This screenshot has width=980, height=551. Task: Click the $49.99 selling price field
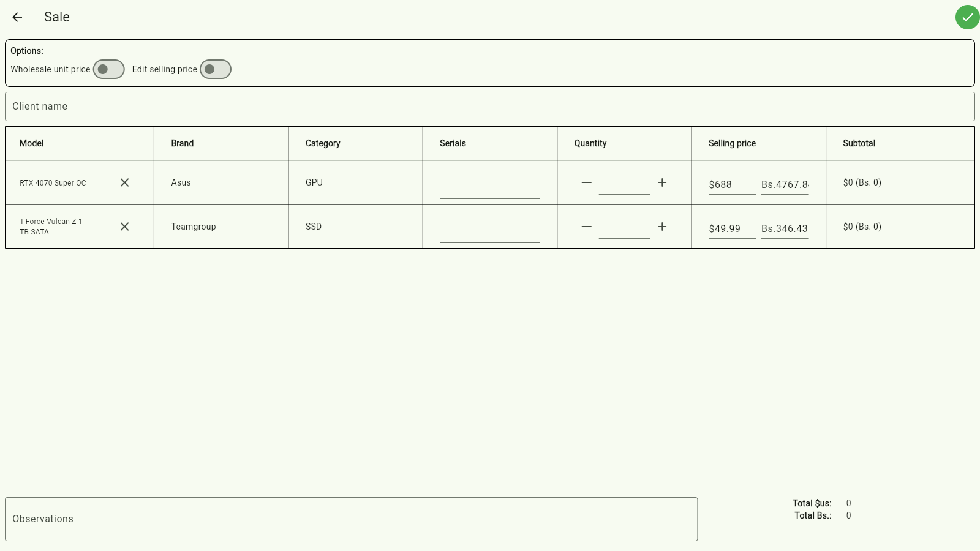731,228
